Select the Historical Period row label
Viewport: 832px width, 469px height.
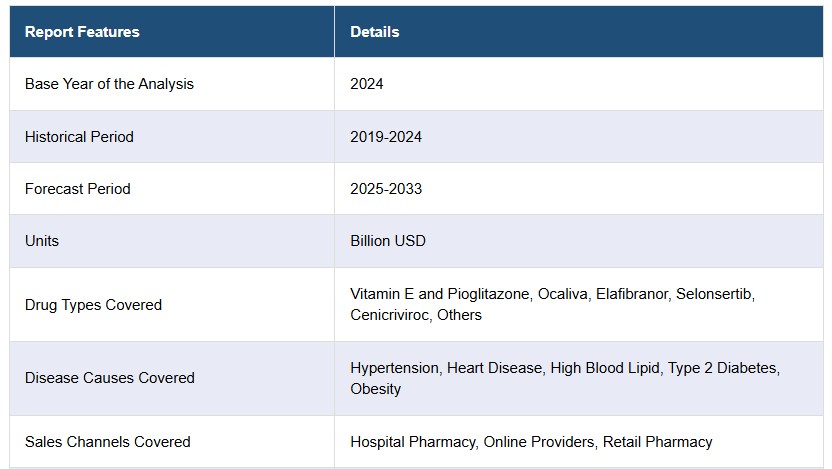79,137
